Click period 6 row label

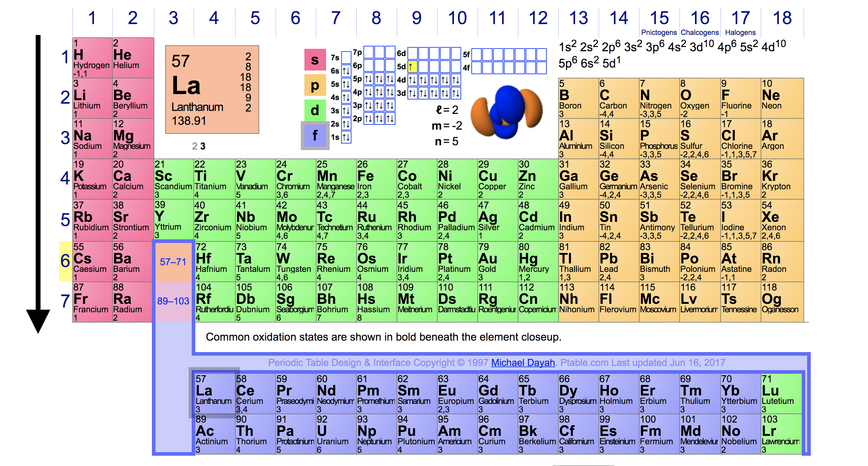[x=65, y=261]
